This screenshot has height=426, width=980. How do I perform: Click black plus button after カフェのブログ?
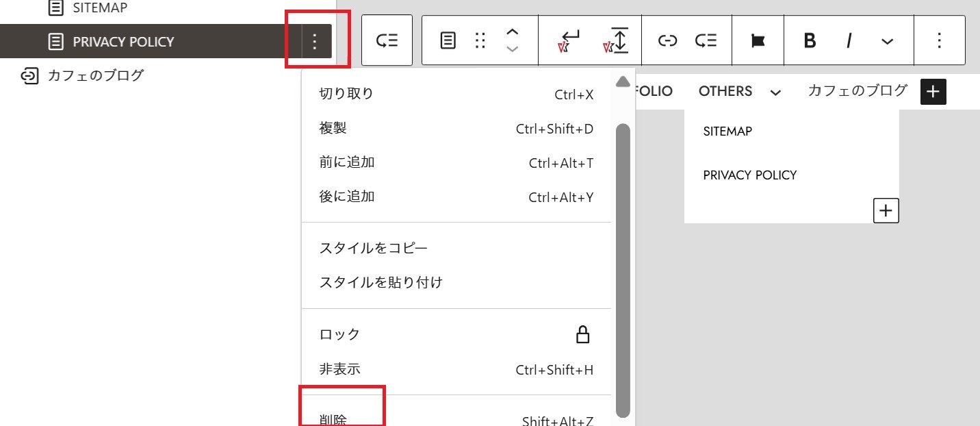point(933,92)
